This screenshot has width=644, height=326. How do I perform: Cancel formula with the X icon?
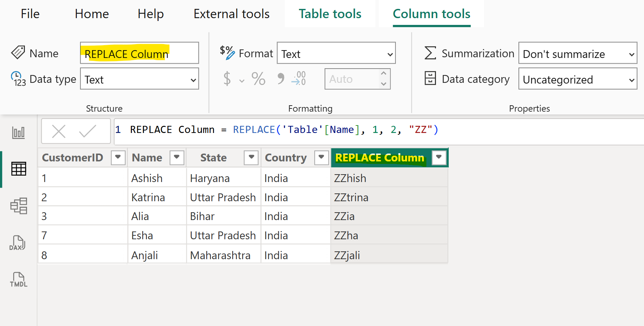coord(59,131)
